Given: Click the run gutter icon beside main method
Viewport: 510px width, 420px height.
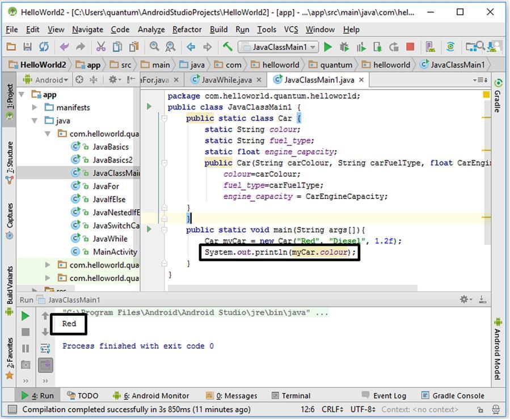Looking at the screenshot, I should (x=149, y=229).
